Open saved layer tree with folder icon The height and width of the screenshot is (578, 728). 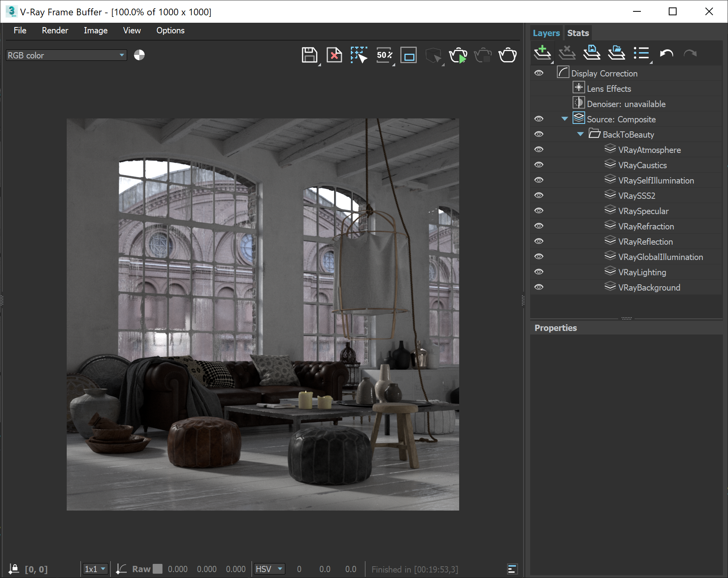pyautogui.click(x=616, y=53)
